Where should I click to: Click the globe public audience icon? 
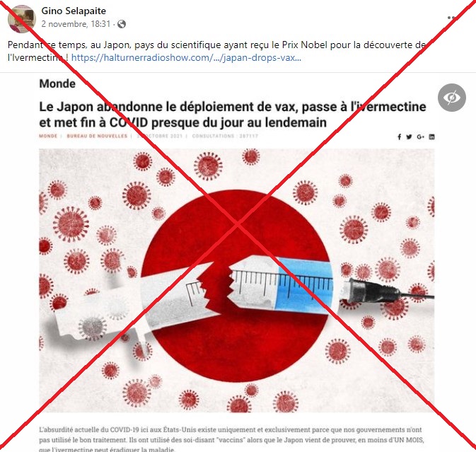[122, 24]
